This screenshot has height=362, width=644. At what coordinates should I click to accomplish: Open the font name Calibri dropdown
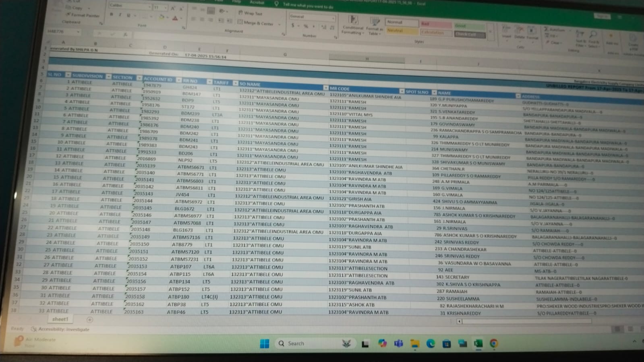[x=149, y=7]
